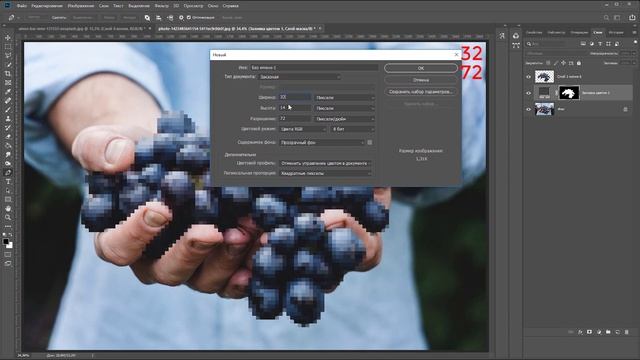Click the background color swatch next to 'Прозрачный фон'
Image resolution: width=640 pixels, height=360 pixels.
pos(370,142)
